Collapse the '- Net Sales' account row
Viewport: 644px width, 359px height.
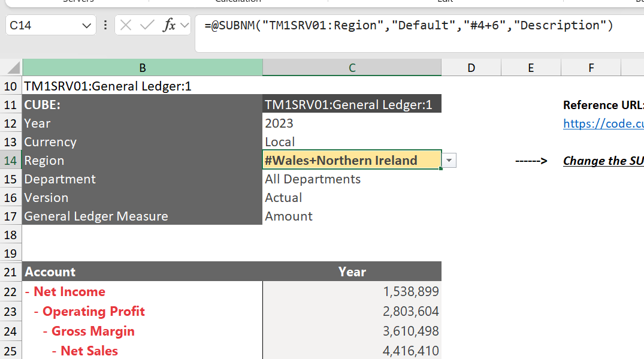coord(54,351)
